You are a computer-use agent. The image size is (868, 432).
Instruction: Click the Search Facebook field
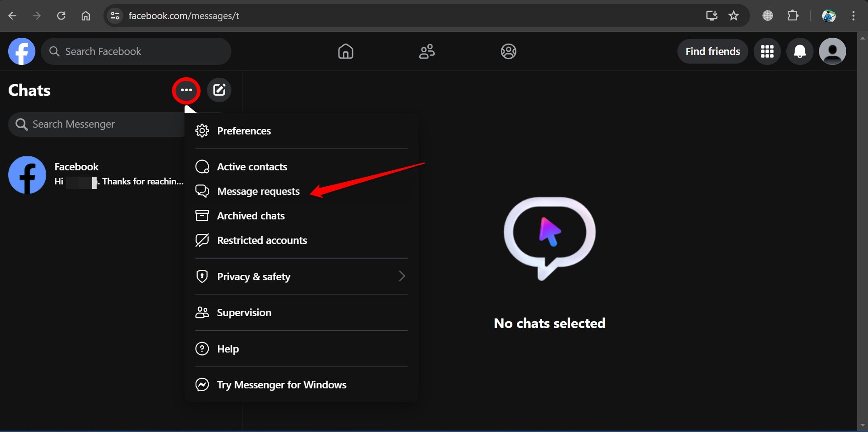click(136, 51)
